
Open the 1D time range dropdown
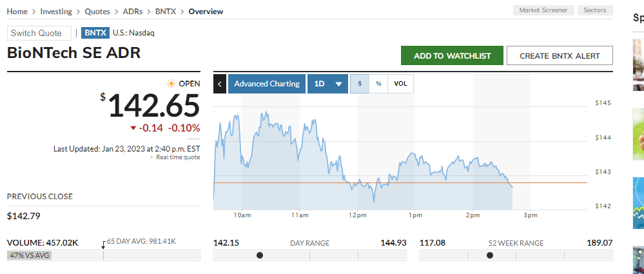pos(327,84)
